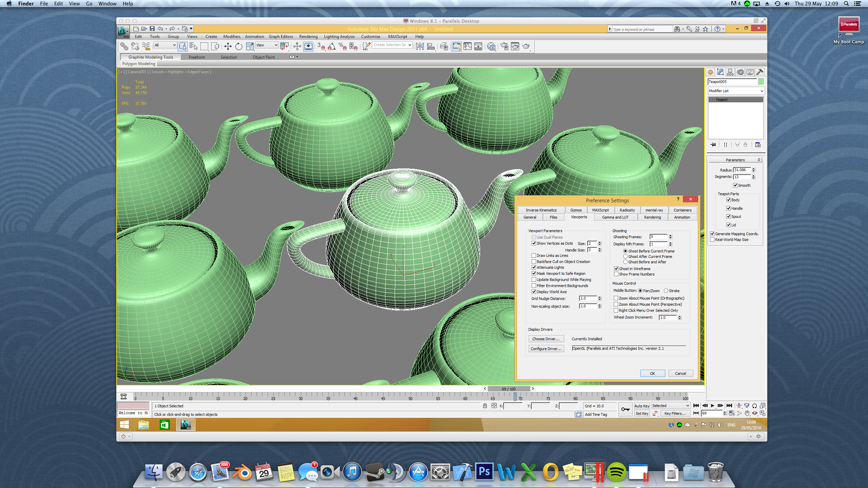Activate Pan View hand icon

[747, 413]
